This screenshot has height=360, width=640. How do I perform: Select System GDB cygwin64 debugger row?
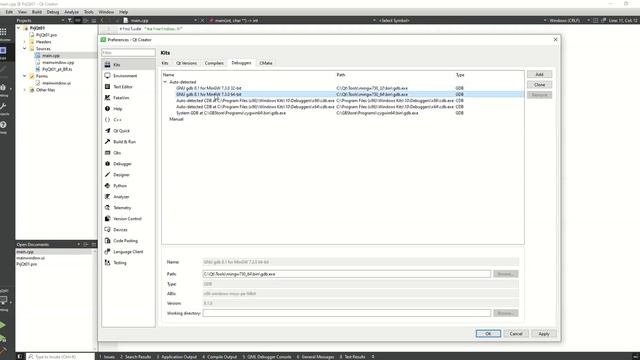pos(343,113)
